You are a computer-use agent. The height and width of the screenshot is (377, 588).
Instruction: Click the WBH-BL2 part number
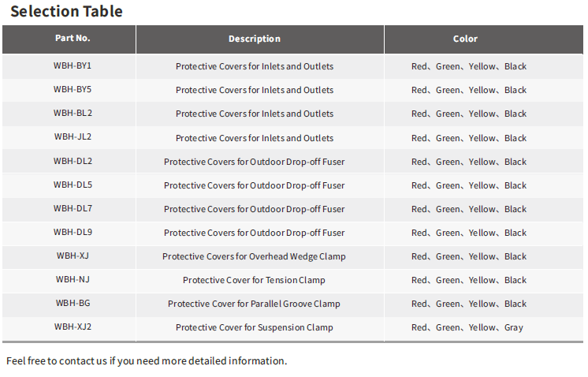point(73,113)
